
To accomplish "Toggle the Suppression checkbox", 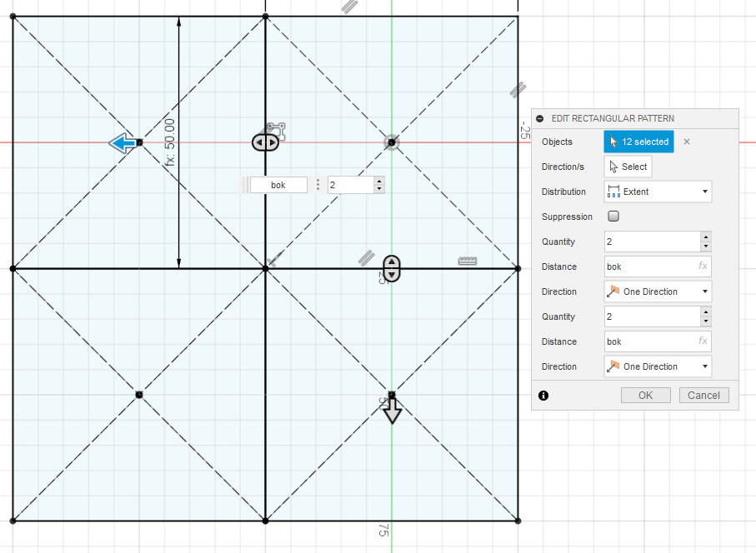I will [x=613, y=217].
